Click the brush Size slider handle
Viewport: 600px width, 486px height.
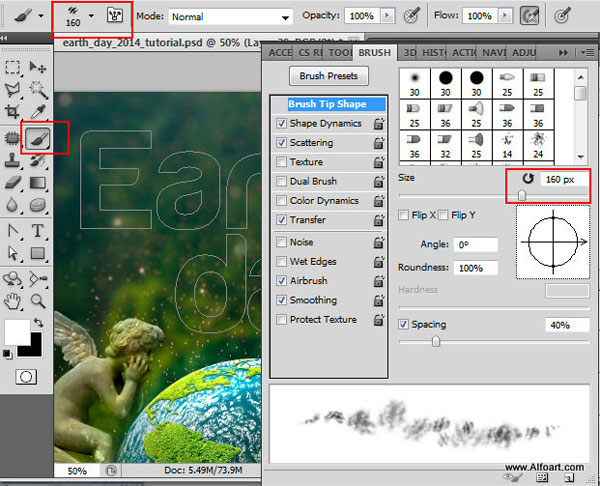click(x=522, y=195)
